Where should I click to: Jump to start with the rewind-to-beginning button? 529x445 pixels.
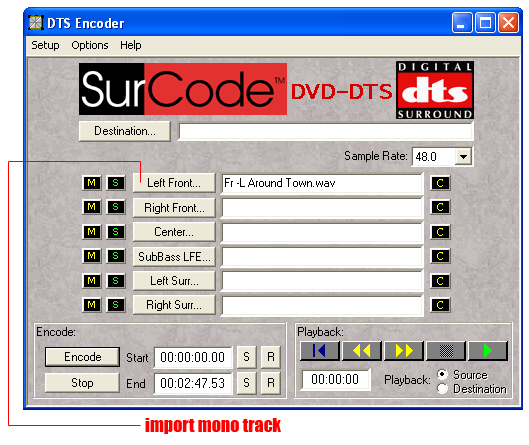319,351
